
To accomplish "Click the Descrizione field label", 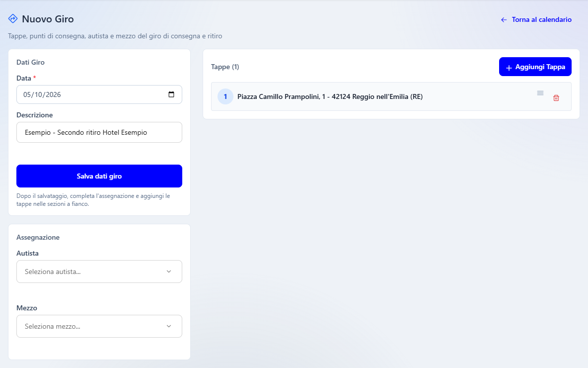I will coord(34,115).
